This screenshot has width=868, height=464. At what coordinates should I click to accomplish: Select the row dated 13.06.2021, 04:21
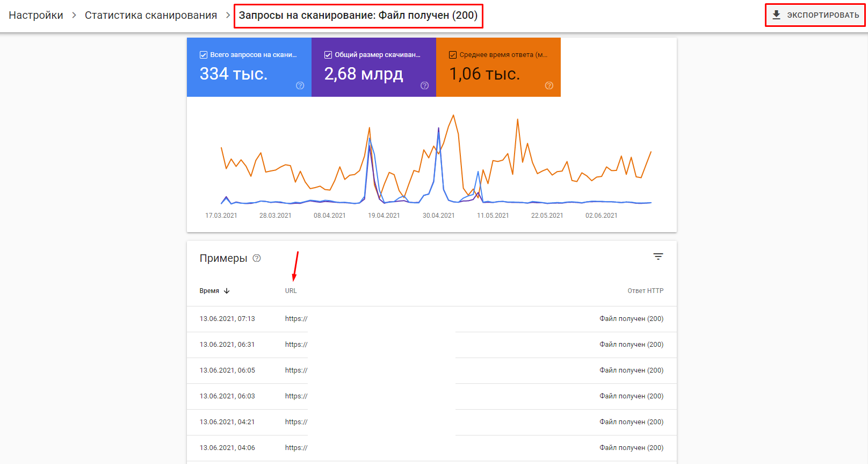(x=227, y=422)
